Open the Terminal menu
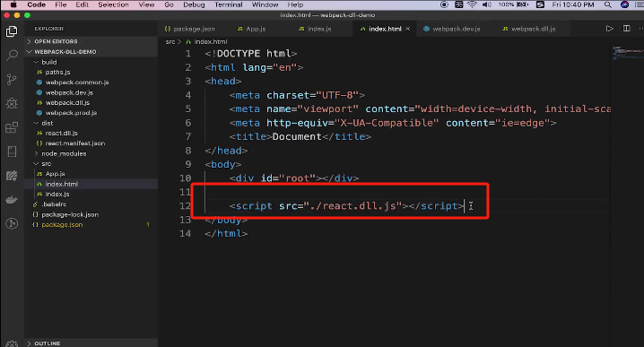 pos(229,4)
